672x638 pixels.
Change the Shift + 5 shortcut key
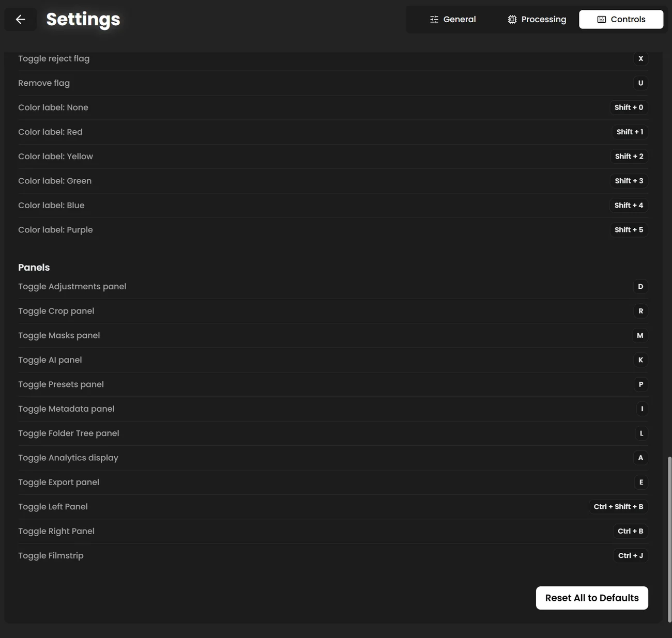click(629, 230)
